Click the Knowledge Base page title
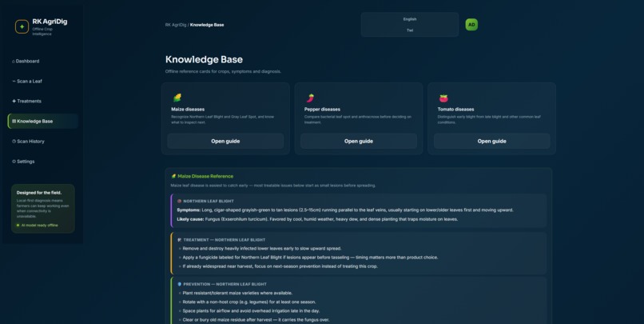Image resolution: width=644 pixels, height=324 pixels. tap(204, 60)
